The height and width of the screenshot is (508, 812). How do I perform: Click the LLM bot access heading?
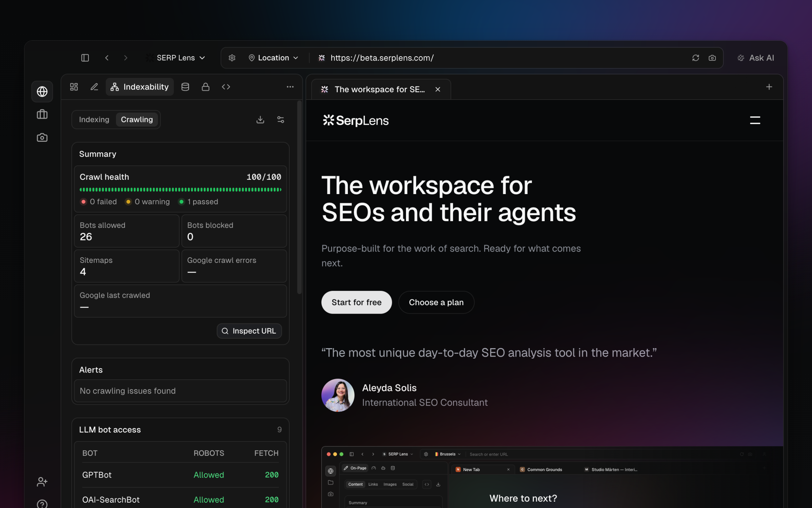110,430
